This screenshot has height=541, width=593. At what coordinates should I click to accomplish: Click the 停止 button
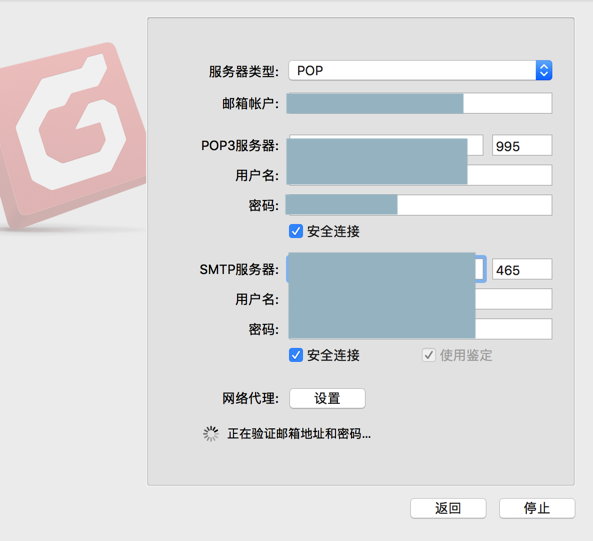tap(537, 508)
